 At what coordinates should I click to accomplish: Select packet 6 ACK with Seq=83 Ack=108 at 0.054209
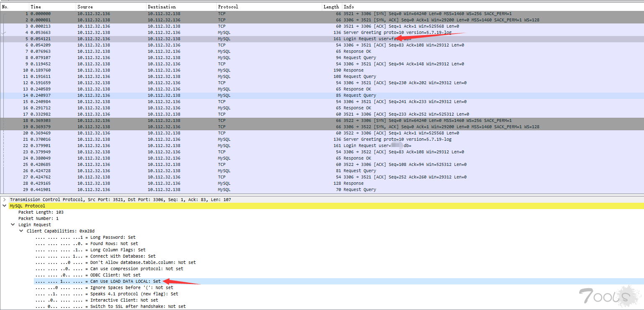click(322, 45)
